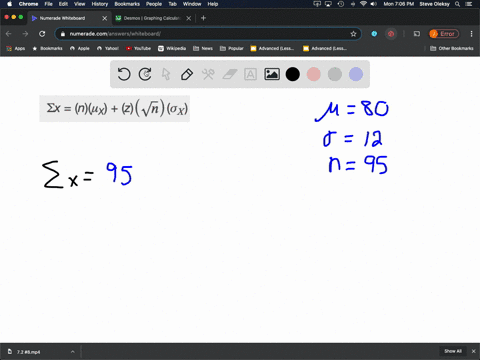Close the Numerade Whiteboard tab

105,18
